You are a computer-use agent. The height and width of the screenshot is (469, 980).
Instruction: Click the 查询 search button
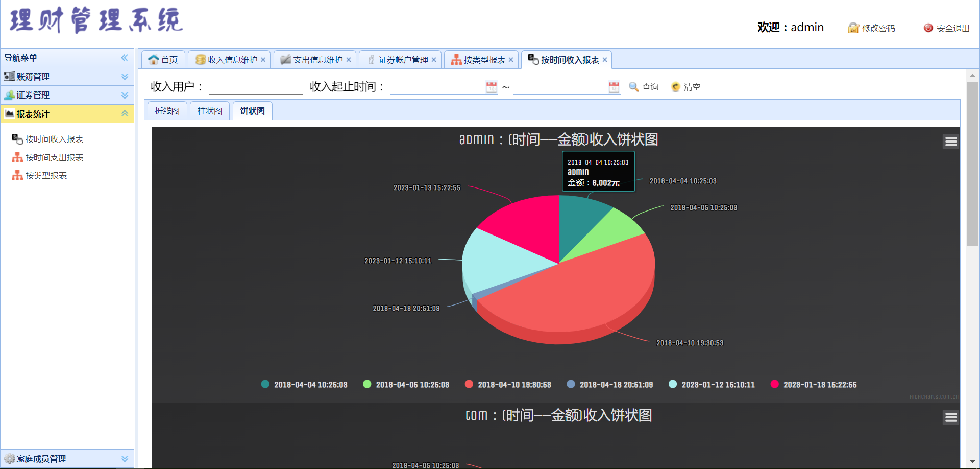tap(644, 87)
